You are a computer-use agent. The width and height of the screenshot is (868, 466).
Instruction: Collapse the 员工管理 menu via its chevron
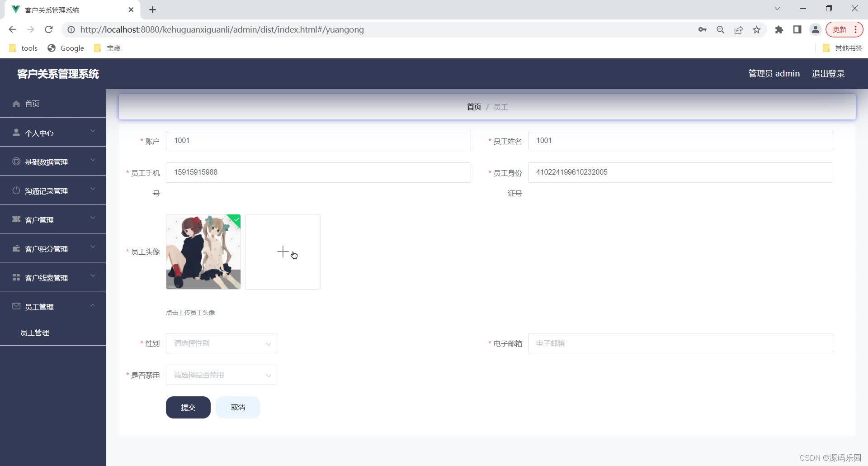[x=93, y=305]
